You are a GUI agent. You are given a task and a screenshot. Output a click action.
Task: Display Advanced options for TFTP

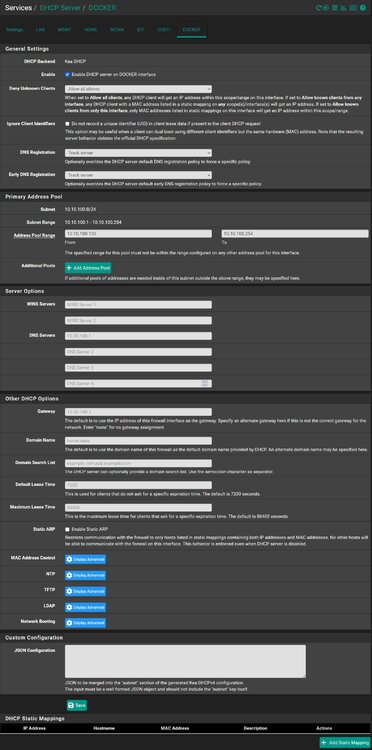pyautogui.click(x=85, y=591)
